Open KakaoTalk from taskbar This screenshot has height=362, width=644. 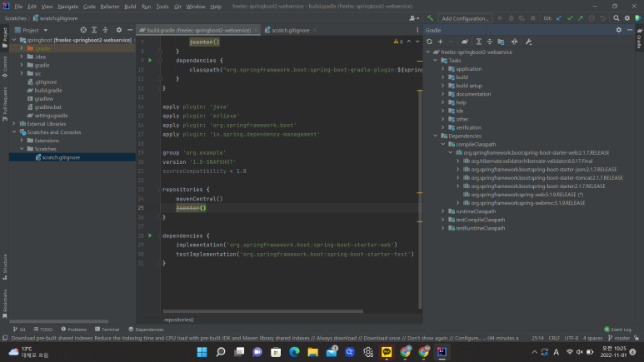pyautogui.click(x=387, y=352)
